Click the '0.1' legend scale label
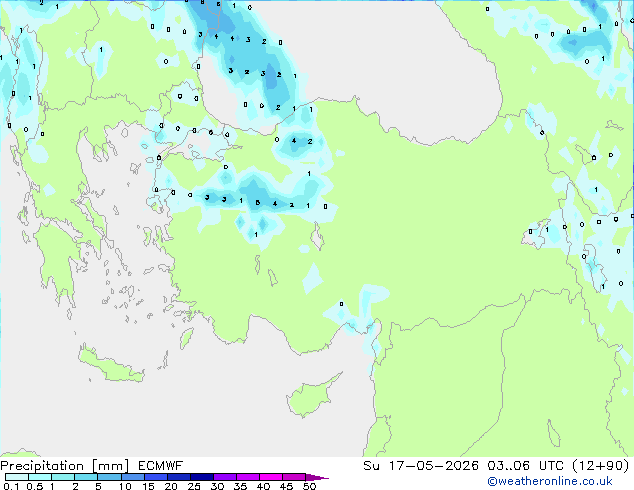 11,486
